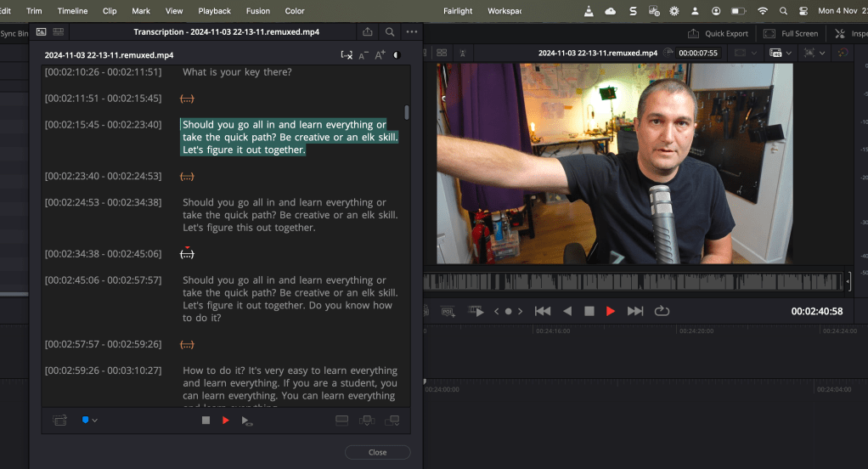
Task: Open the transcription search magnifier
Action: [390, 31]
